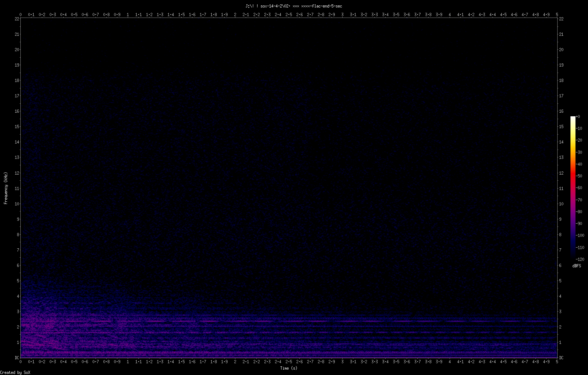The width and height of the screenshot is (588, 375).
Task: Click "0" on the top time axis
Action: tap(20, 15)
